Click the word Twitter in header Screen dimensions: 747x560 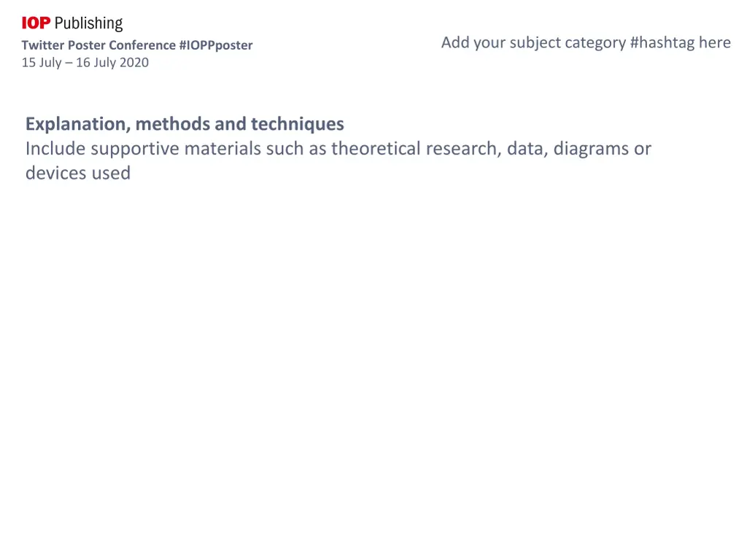pyautogui.click(x=43, y=45)
